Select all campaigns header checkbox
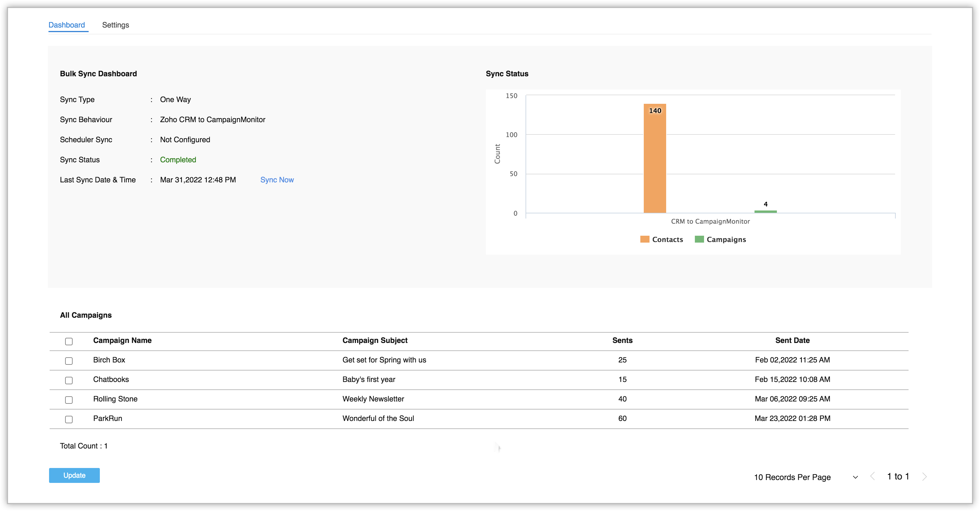980x511 pixels. pos(69,342)
